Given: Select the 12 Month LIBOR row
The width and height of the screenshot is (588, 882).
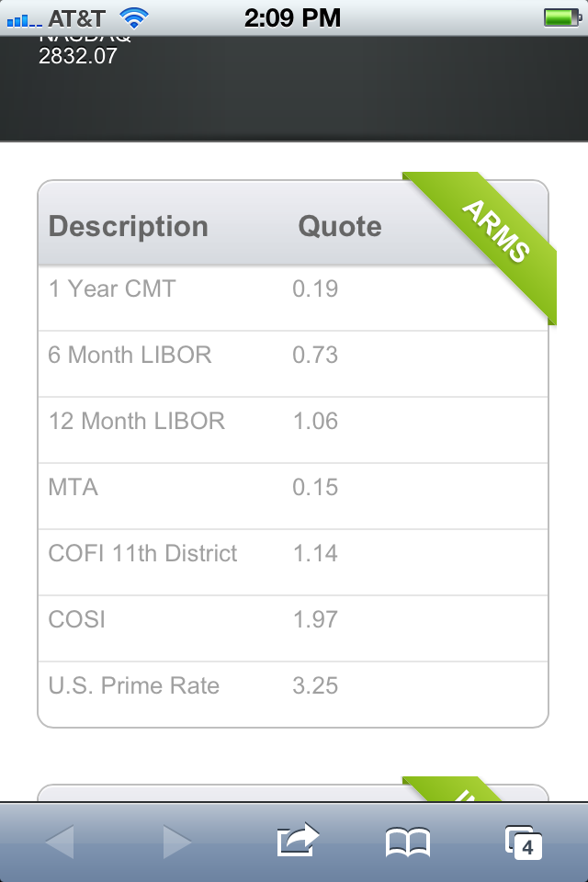Looking at the screenshot, I should [292, 430].
